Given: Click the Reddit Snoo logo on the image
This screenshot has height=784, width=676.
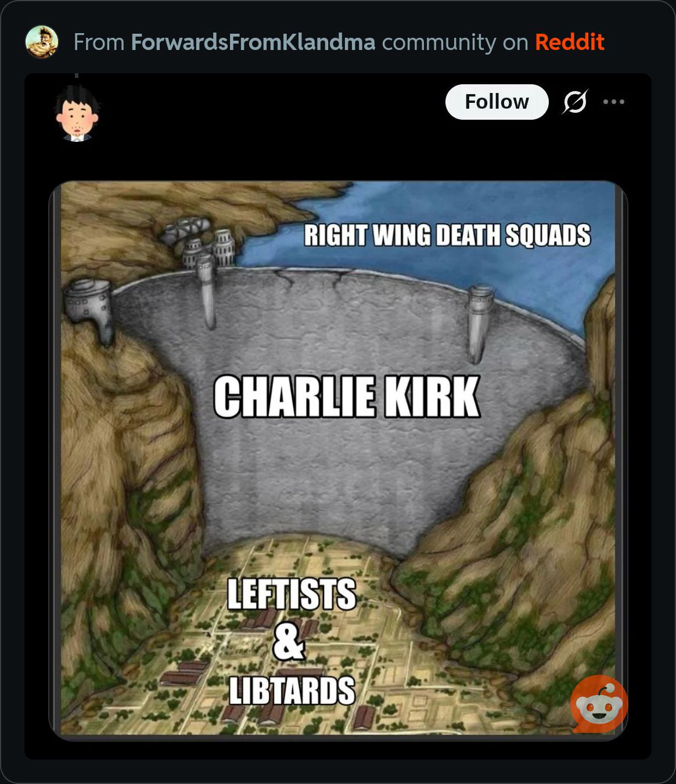Looking at the screenshot, I should 599,704.
